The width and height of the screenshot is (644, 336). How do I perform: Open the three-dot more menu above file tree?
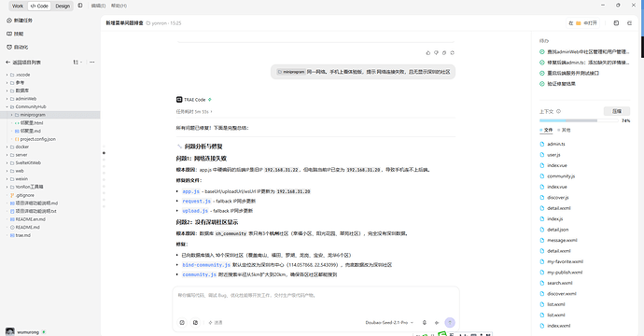pos(92,63)
